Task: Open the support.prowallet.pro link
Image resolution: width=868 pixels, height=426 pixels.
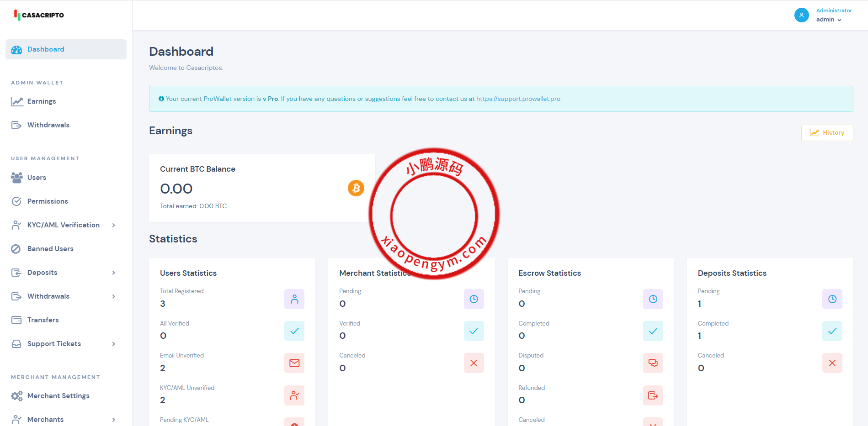Action: point(518,99)
